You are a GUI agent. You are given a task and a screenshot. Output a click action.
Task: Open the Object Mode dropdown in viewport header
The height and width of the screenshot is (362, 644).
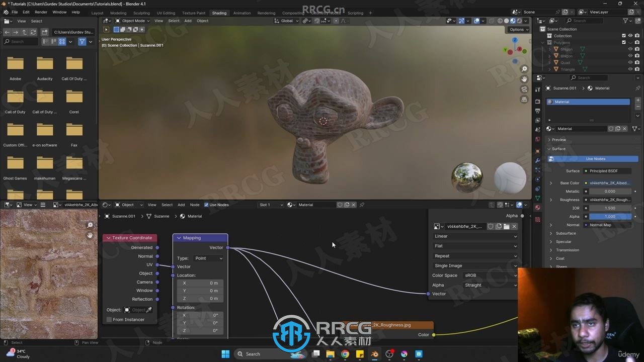132,21
